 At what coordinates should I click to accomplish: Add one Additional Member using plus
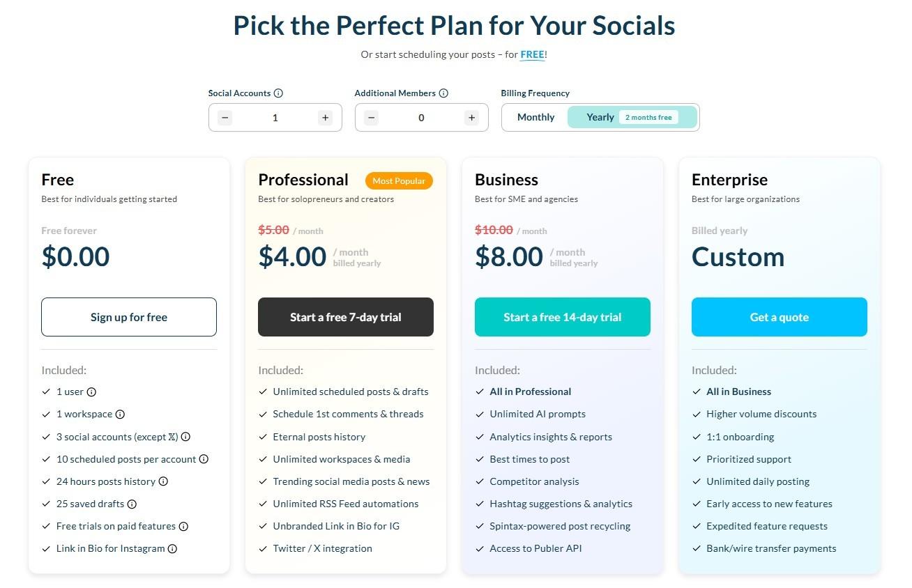coord(471,117)
